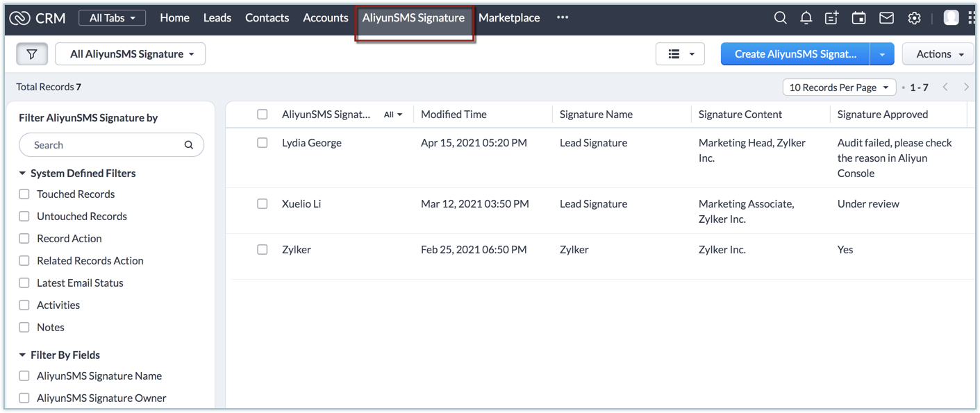This screenshot has width=980, height=413.
Task: Select the Zylker row checkbox
Action: [263, 250]
